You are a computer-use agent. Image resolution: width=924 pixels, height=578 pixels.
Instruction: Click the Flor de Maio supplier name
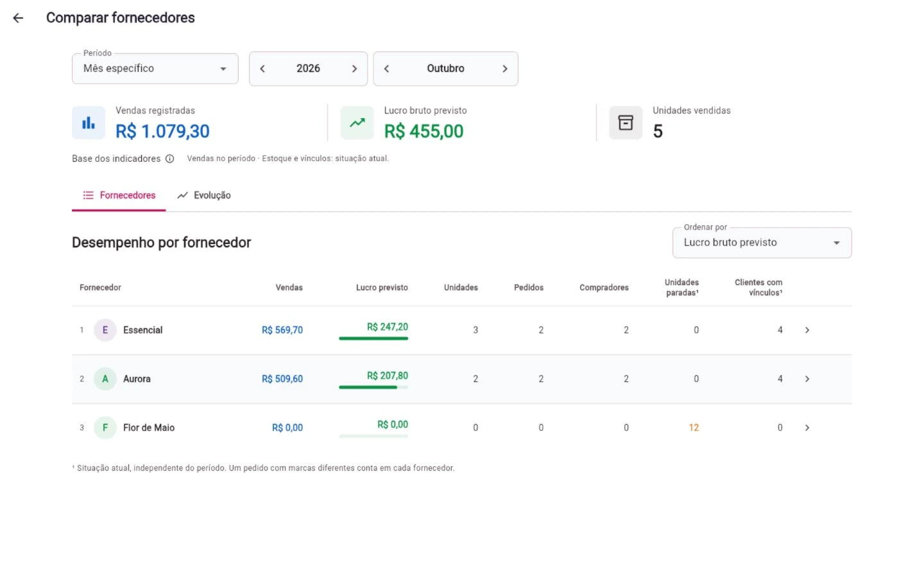click(149, 428)
